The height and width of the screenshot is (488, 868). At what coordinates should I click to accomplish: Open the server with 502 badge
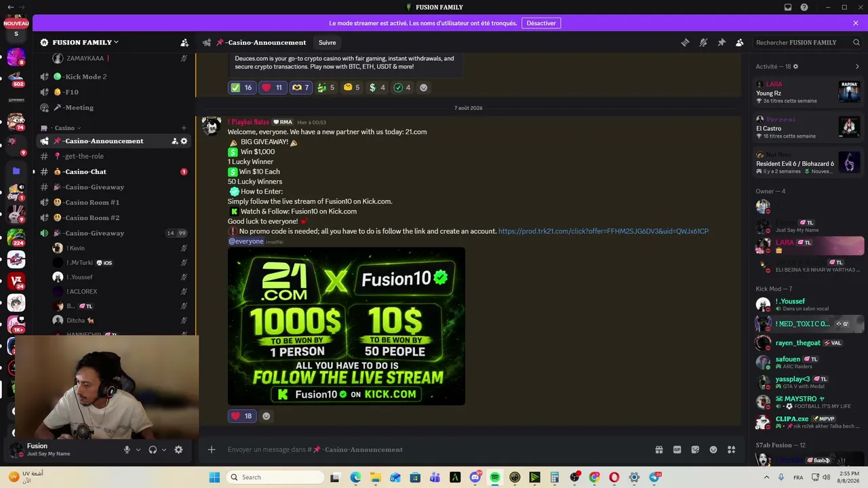pyautogui.click(x=16, y=79)
